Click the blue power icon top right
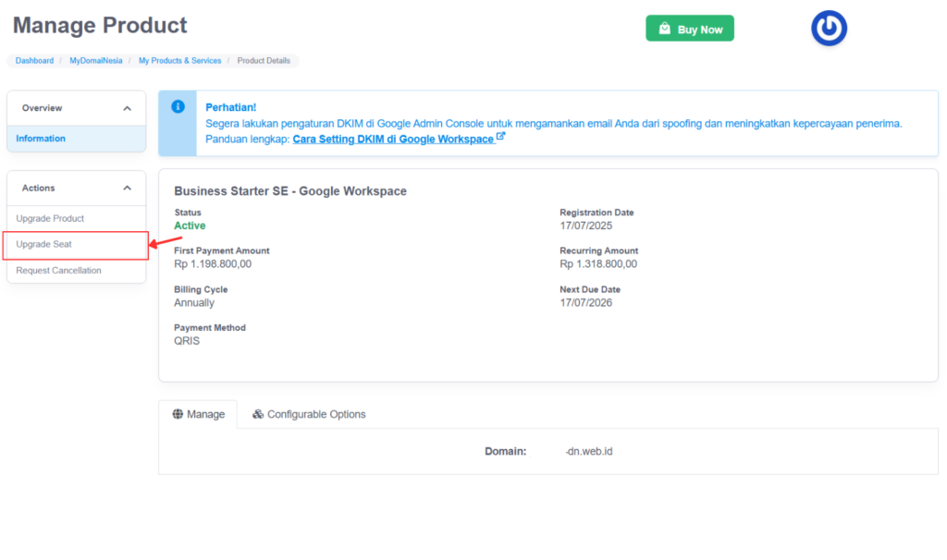Viewport: 947px width, 560px height. pyautogui.click(x=828, y=28)
